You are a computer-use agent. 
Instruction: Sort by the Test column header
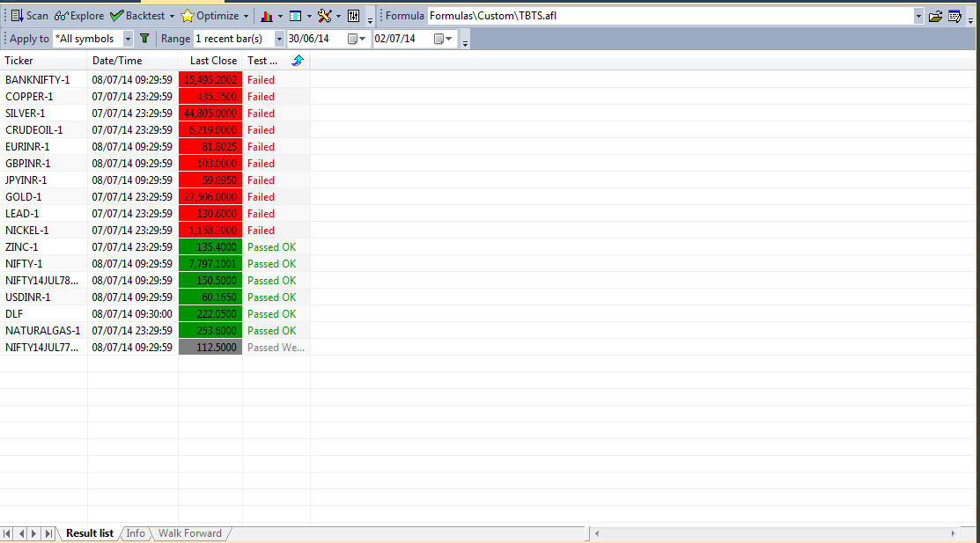[x=276, y=61]
